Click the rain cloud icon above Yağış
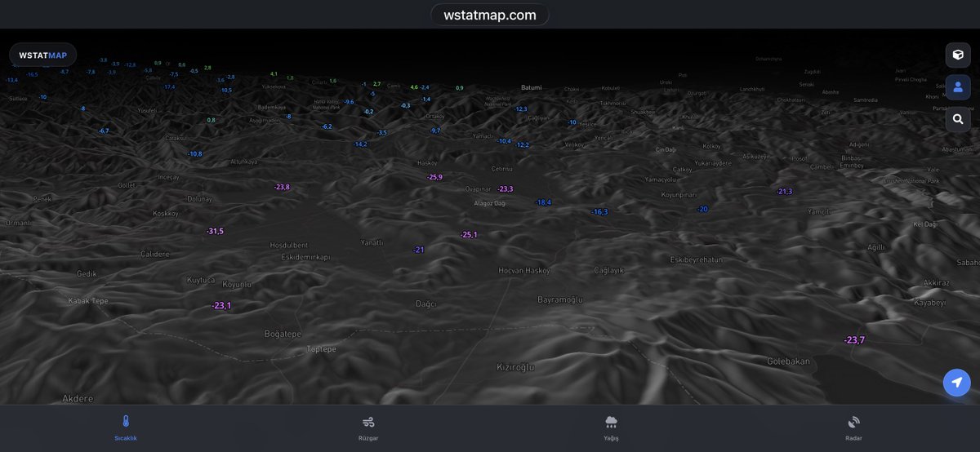The width and height of the screenshot is (980, 452). click(x=611, y=422)
